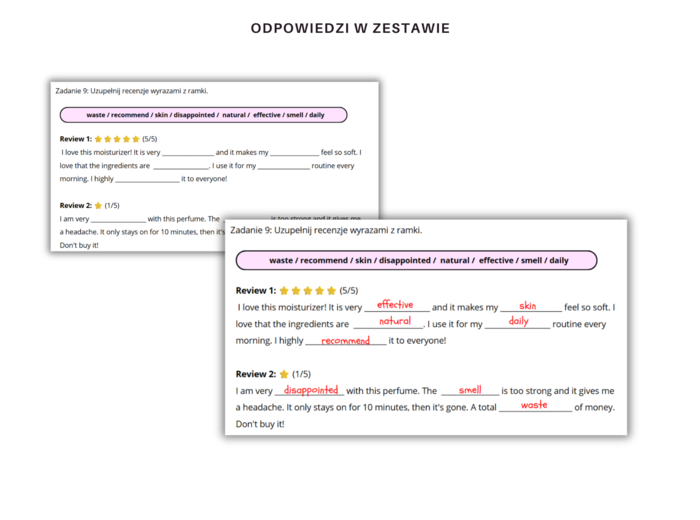Viewport: 700px width, 520px height.
Task: Click the first star of Review 1 on the answer sheet
Action: [284, 291]
